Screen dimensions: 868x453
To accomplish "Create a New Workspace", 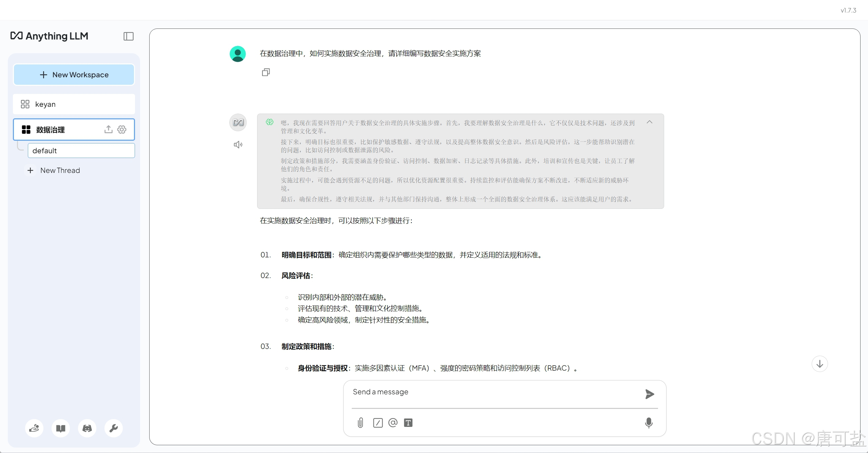I will (x=74, y=75).
